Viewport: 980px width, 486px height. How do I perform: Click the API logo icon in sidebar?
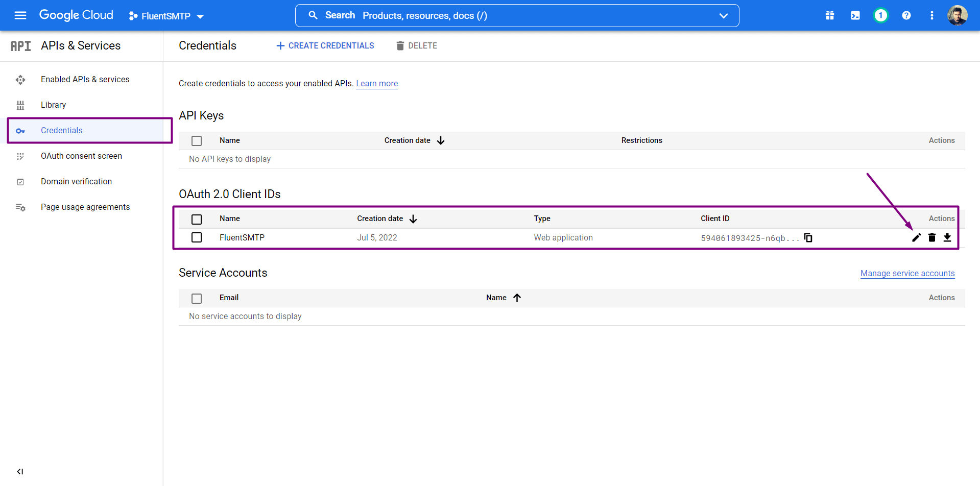(20, 46)
